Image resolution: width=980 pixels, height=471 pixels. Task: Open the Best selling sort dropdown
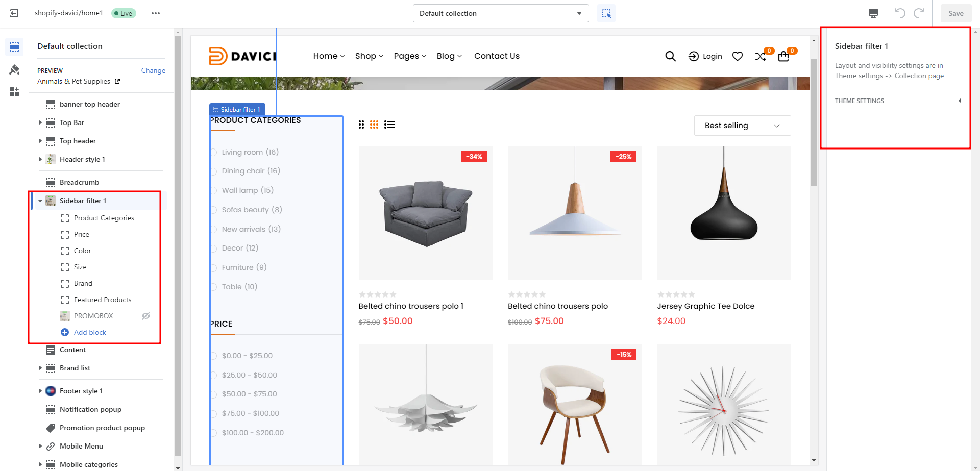tap(742, 126)
